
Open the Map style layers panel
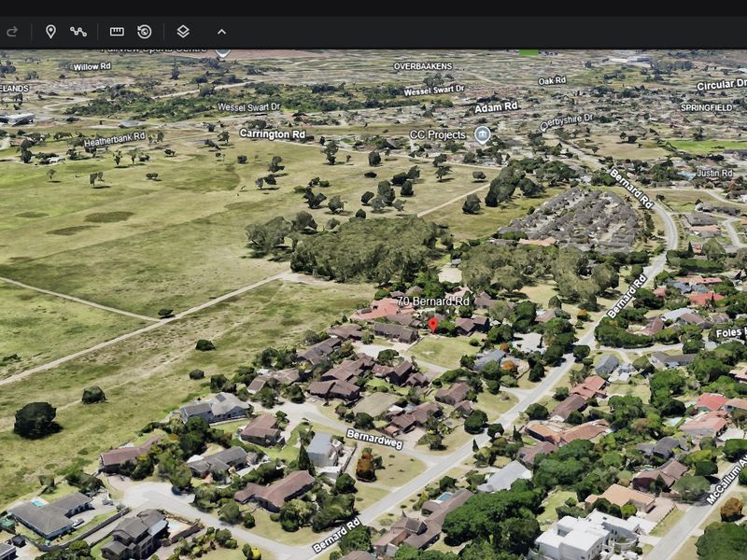181,30
